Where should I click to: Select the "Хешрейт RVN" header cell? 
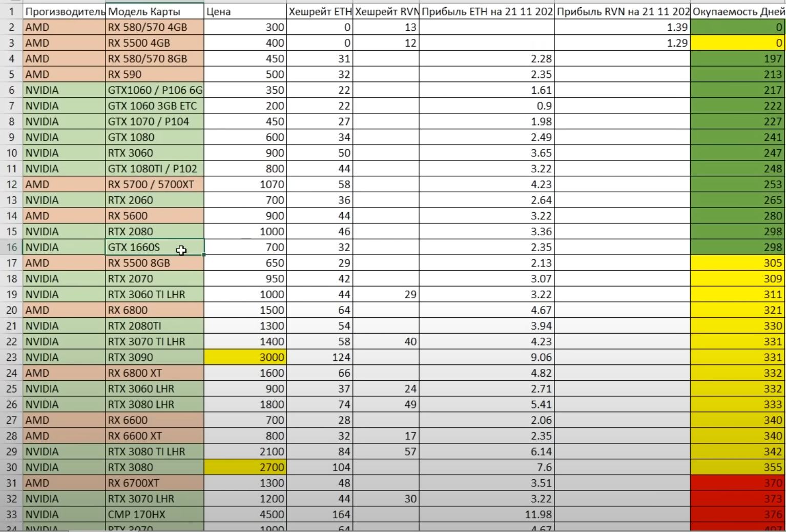(386, 11)
